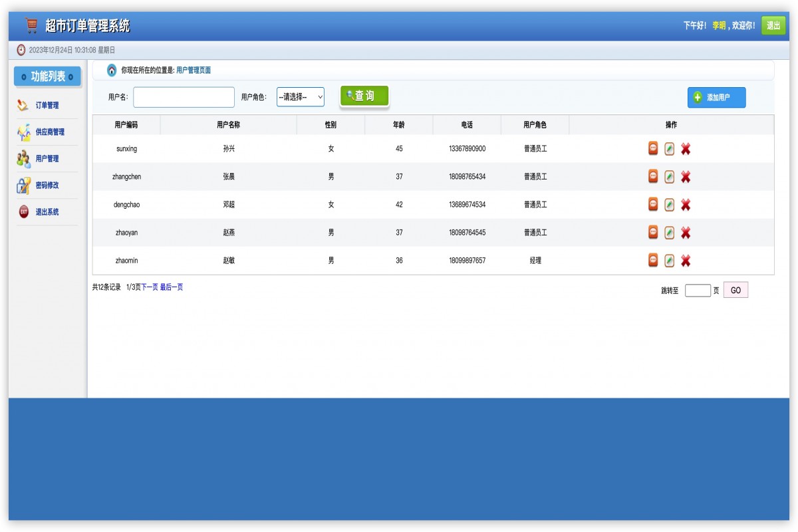Delete user sunxing with the red X
798x532 pixels.
click(686, 149)
